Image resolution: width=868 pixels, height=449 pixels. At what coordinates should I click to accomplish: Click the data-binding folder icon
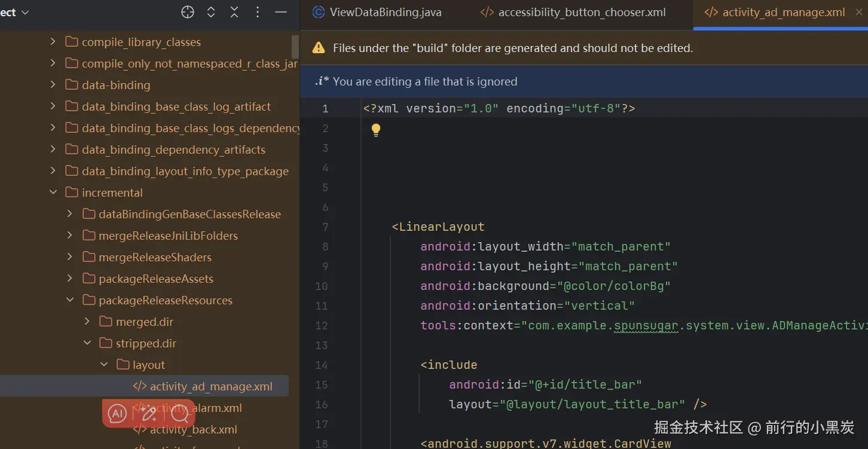(72, 85)
